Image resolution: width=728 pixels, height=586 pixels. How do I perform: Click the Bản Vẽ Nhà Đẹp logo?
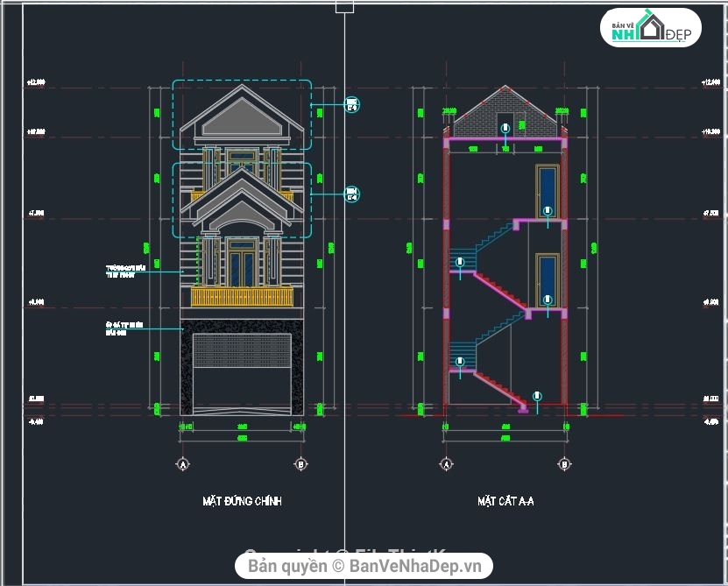[x=650, y=29]
